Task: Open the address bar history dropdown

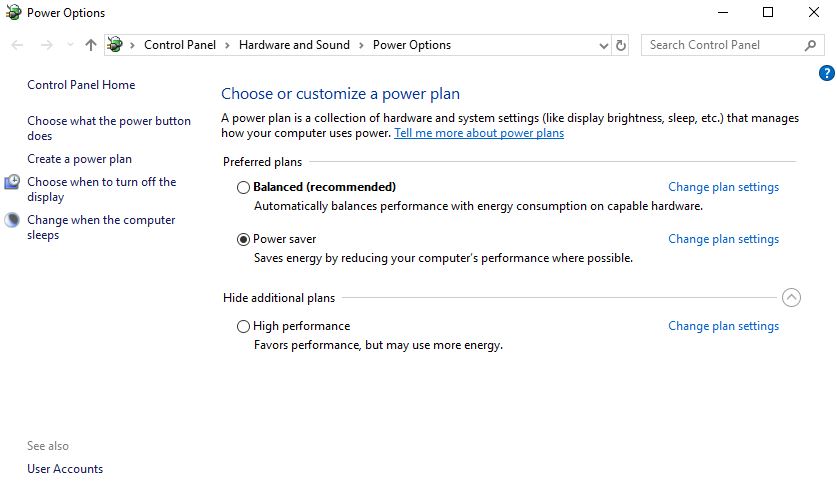Action: click(x=603, y=45)
